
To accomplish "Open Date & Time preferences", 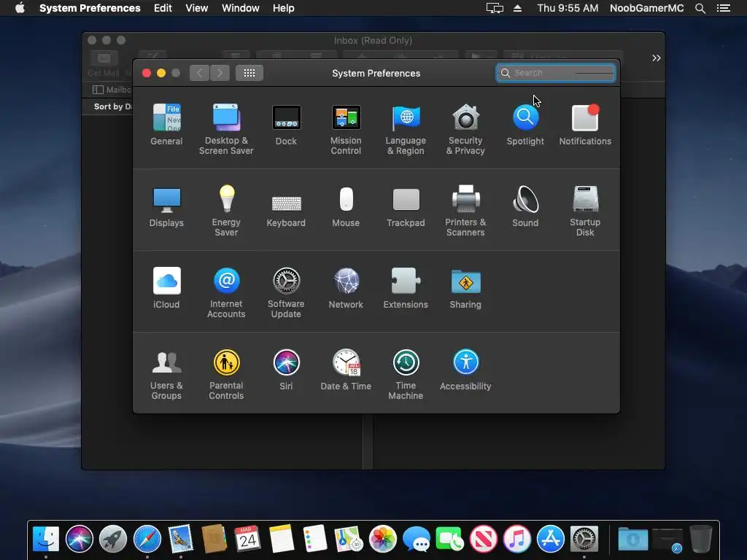I will (346, 370).
